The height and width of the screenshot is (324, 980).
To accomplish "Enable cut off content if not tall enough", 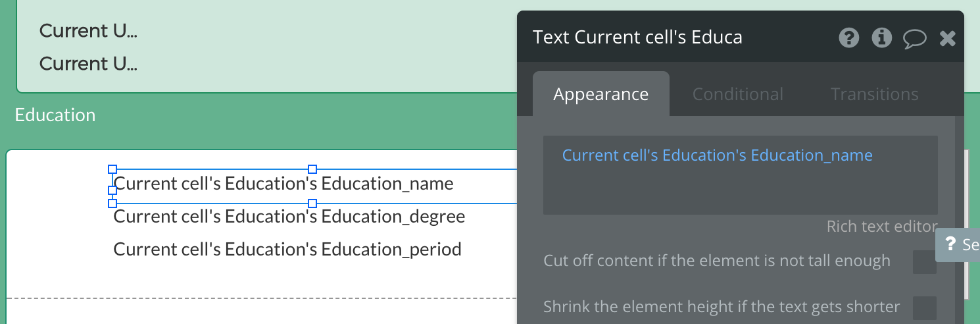I will tap(924, 262).
